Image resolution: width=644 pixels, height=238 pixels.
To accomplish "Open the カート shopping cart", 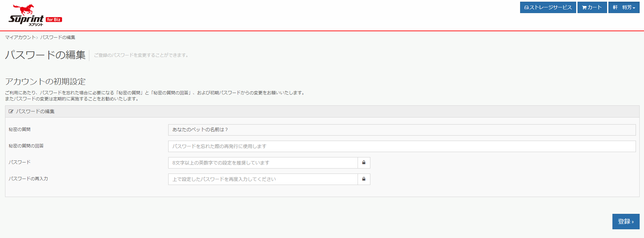I will pyautogui.click(x=592, y=7).
